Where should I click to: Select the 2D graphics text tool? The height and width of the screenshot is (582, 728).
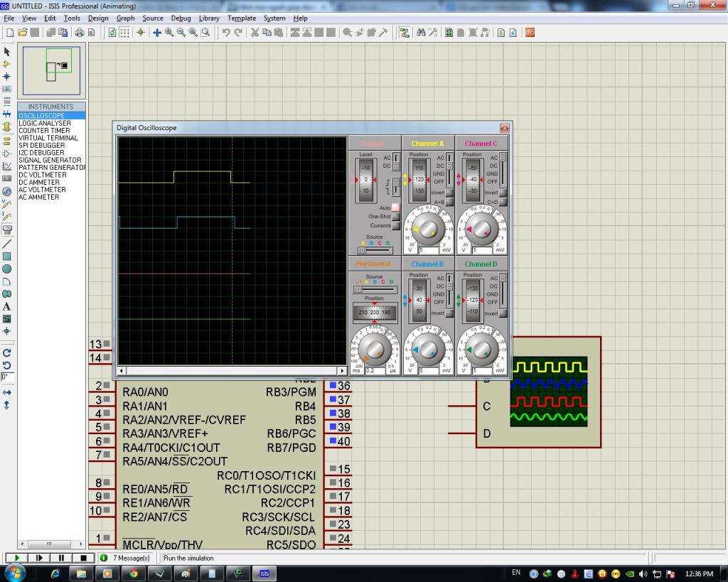[x=7, y=306]
